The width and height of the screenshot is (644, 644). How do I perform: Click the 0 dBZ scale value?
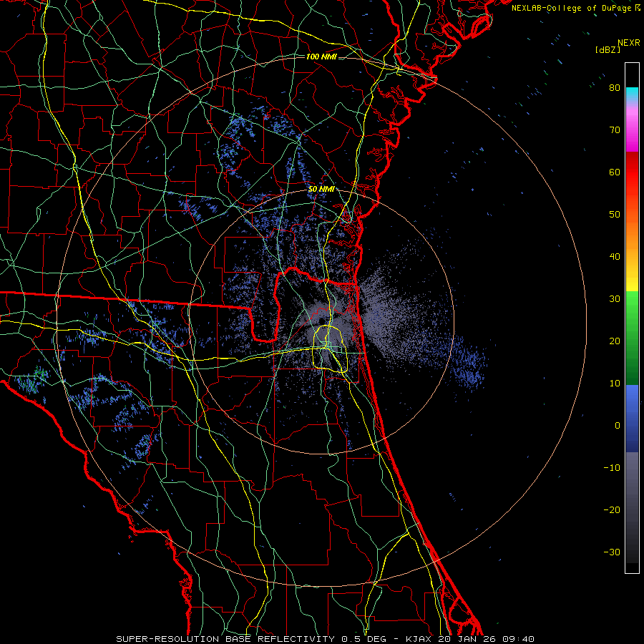click(x=618, y=426)
